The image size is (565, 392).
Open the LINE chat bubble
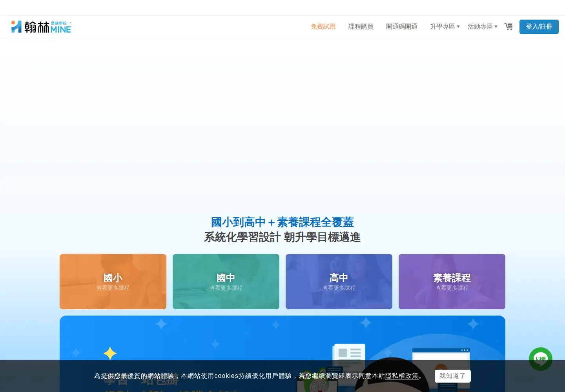541,359
